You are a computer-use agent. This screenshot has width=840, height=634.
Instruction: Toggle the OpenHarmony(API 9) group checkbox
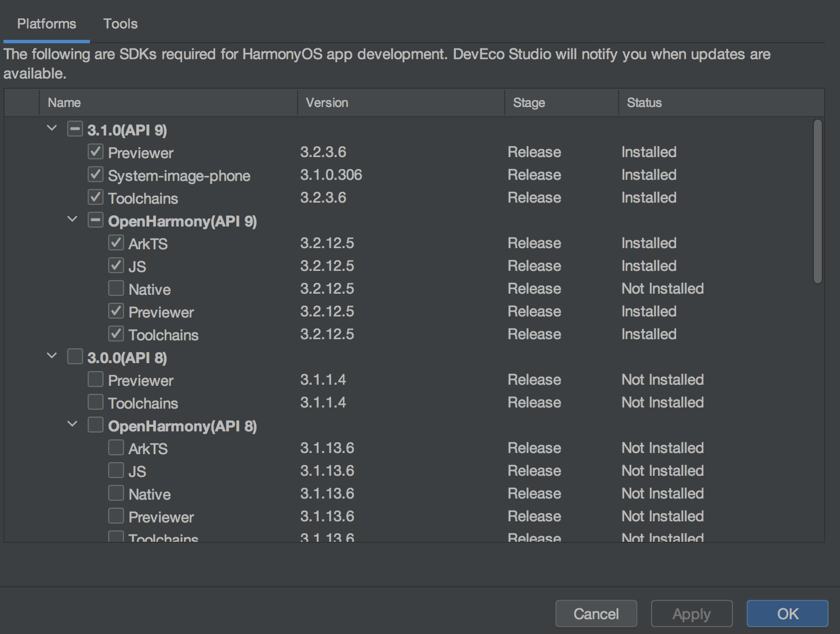pos(96,220)
